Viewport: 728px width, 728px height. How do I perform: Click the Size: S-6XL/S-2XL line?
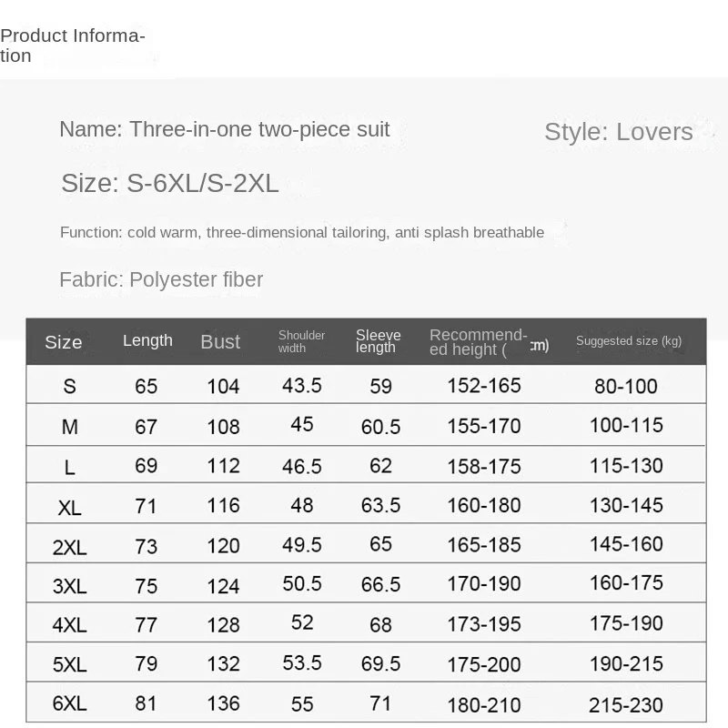[x=170, y=184]
